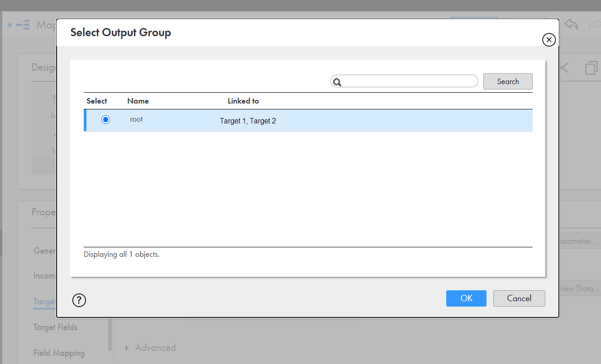Click the magnifier icon in search box
This screenshot has width=601, height=364.
click(x=337, y=82)
